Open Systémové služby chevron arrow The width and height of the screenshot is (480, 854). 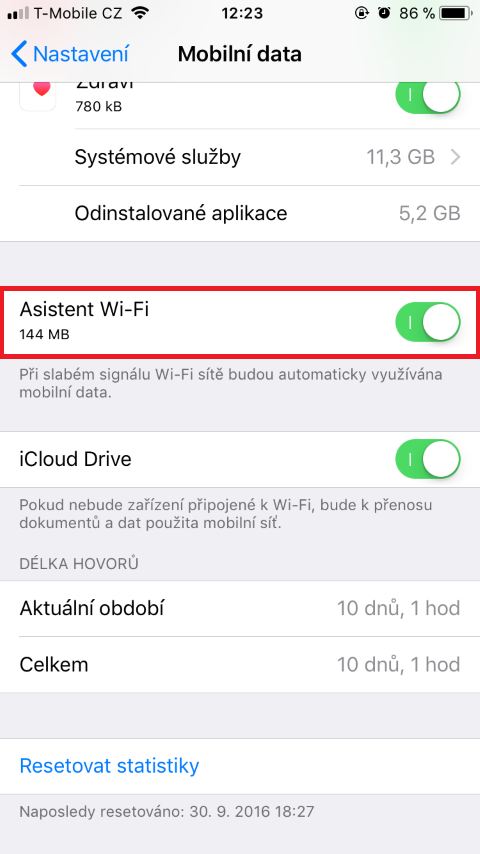[x=455, y=157]
